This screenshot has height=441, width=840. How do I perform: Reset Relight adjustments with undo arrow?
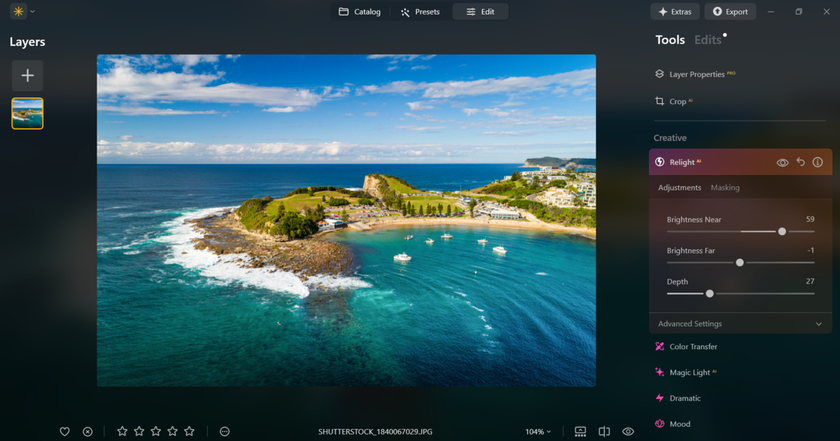click(800, 162)
